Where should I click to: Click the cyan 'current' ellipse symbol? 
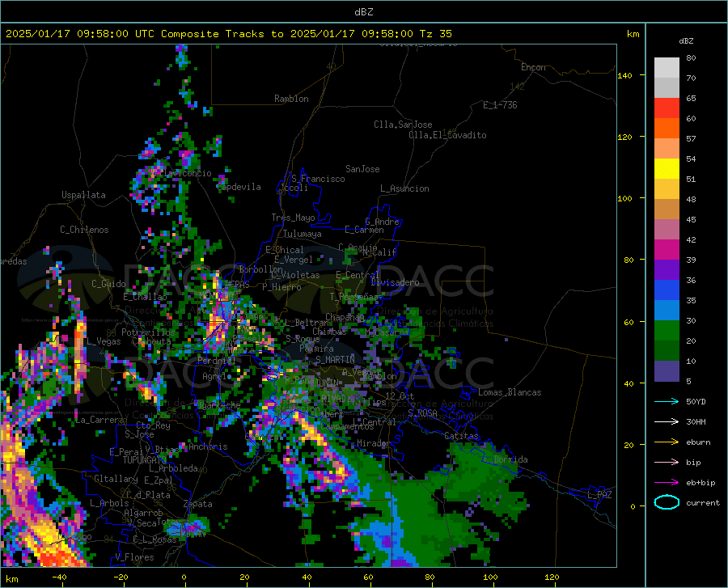[667, 502]
